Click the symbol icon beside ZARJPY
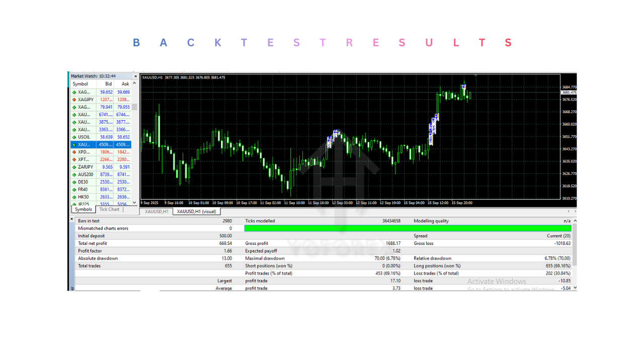This screenshot has height=362, width=644. pyautogui.click(x=73, y=167)
